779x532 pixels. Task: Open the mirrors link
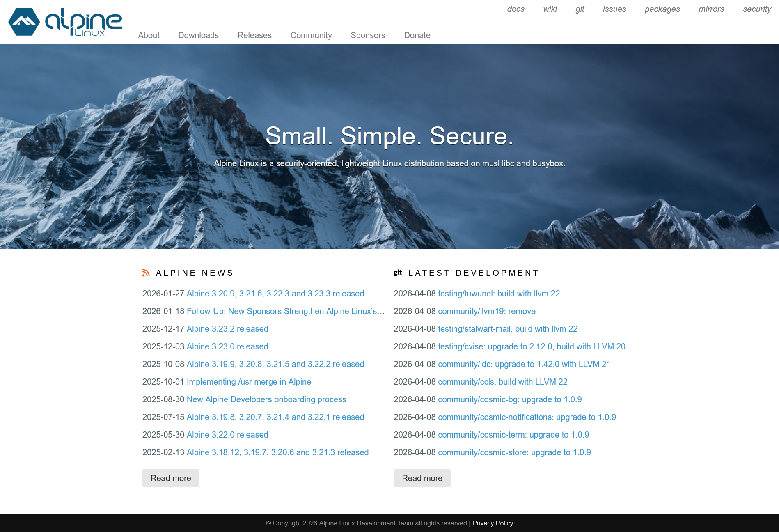[711, 9]
